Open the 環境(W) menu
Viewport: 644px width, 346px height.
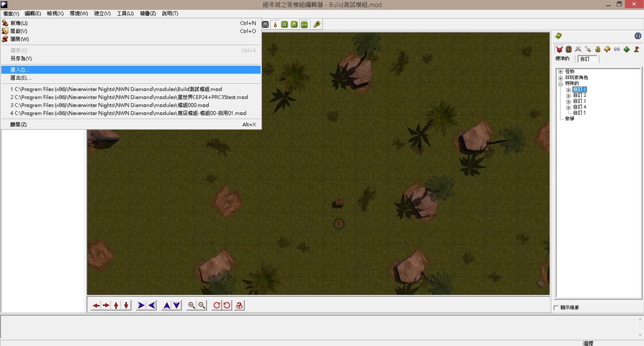pyautogui.click(x=79, y=13)
